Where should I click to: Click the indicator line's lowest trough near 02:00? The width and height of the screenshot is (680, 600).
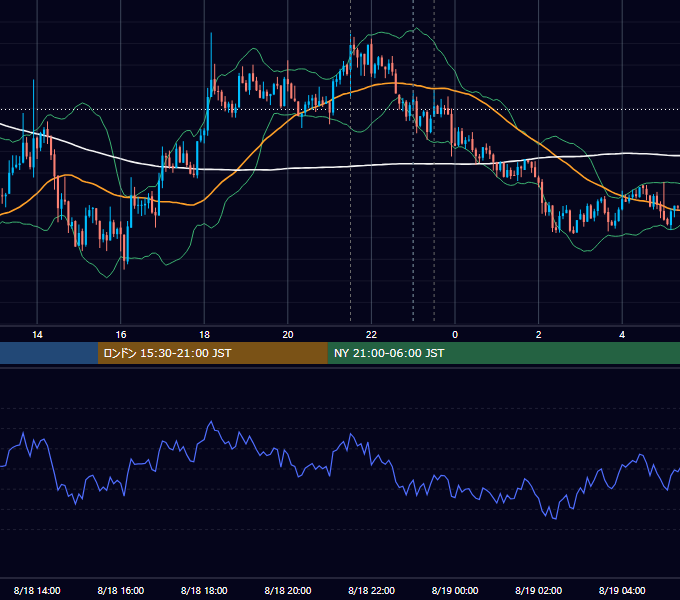555,518
